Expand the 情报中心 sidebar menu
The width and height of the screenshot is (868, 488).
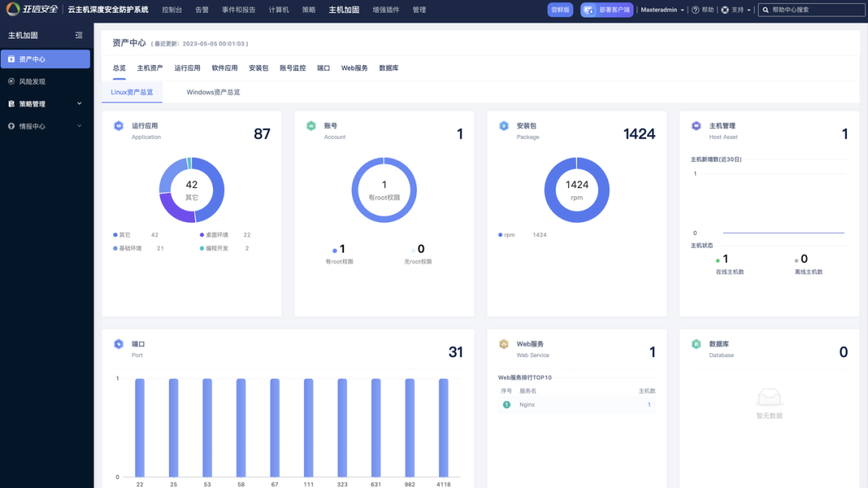tap(79, 126)
